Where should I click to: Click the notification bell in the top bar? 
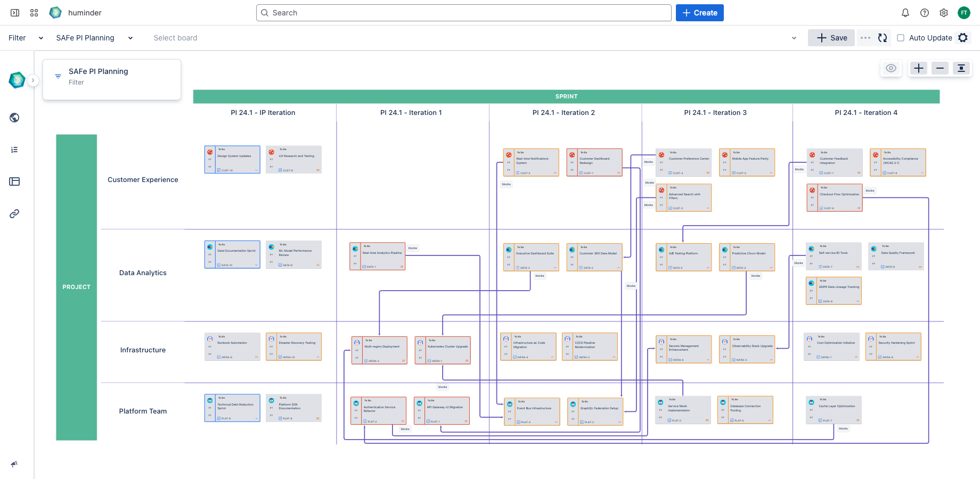pos(905,12)
